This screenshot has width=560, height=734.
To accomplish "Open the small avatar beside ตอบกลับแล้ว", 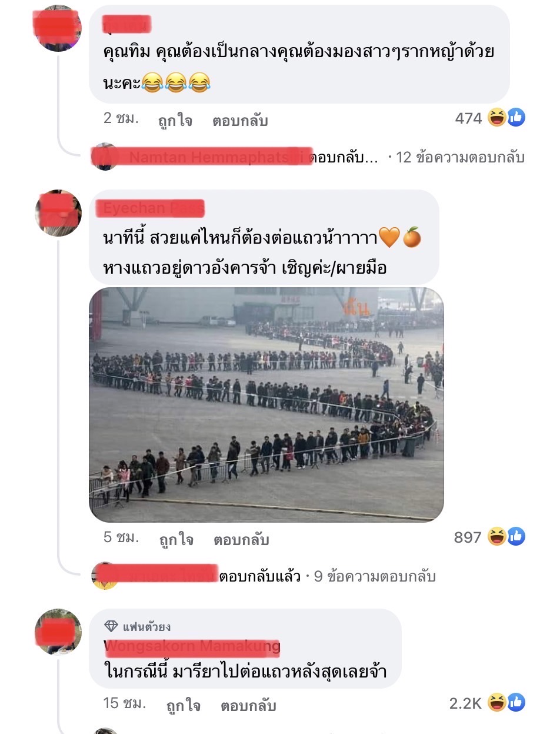I will click(105, 575).
